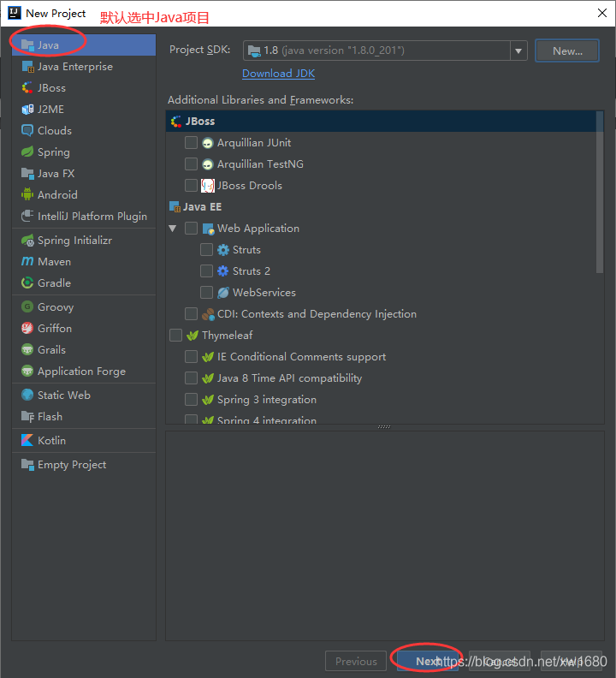Click the Previous button
Image resolution: width=616 pixels, height=678 pixels.
pyautogui.click(x=356, y=661)
